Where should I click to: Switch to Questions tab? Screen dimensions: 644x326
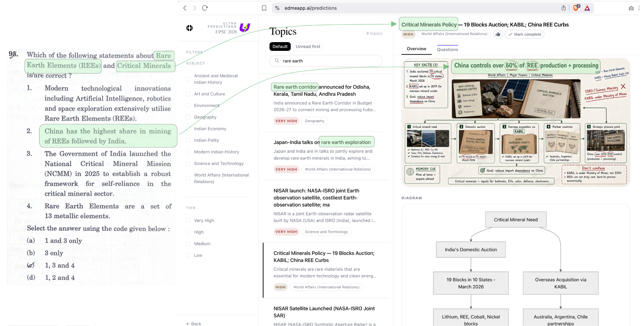pos(447,50)
